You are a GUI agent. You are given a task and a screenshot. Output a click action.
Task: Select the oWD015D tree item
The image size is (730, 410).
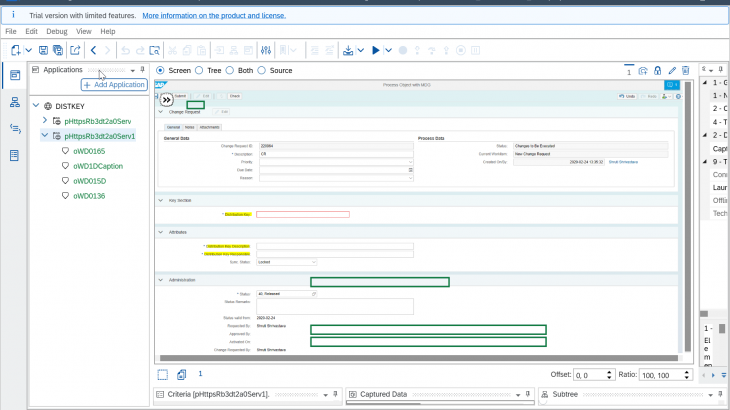coord(89,181)
